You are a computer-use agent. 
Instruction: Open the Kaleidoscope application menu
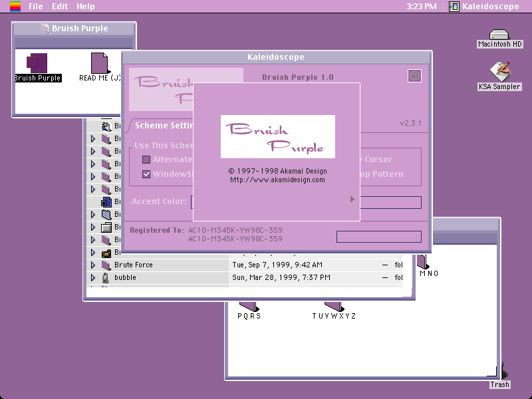click(x=484, y=7)
